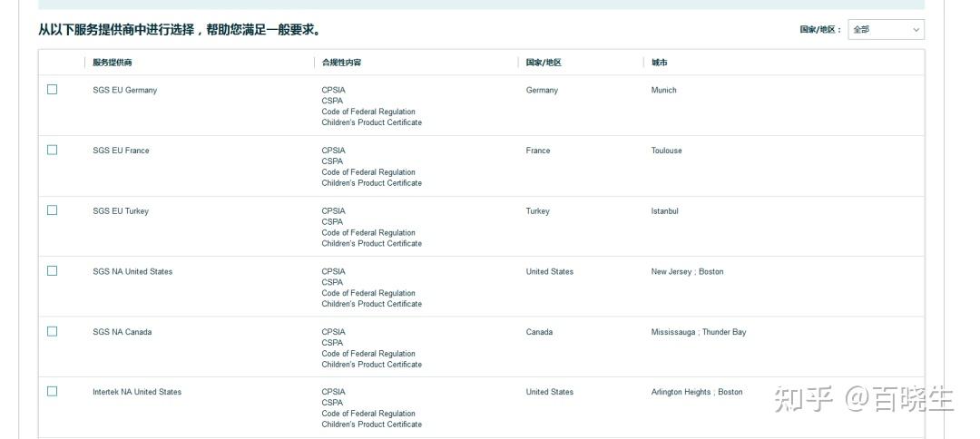Enable the SGS NA Canada checkbox
This screenshot has height=439, width=980.
tap(52, 331)
